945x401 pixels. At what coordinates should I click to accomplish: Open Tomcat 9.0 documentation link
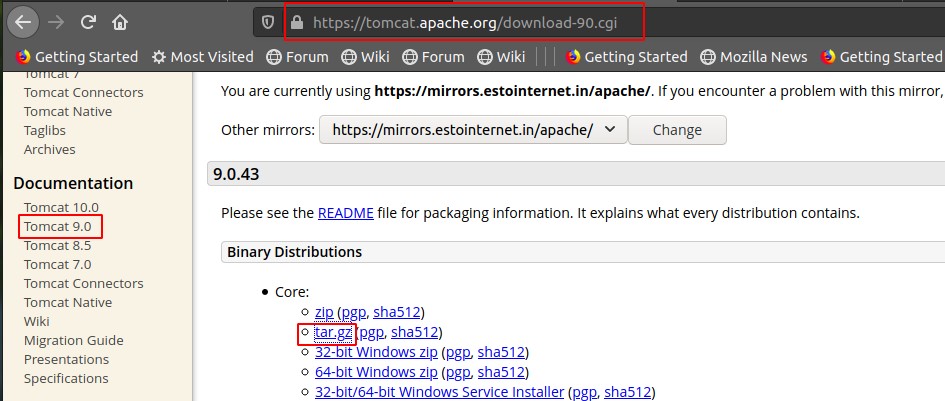point(57,226)
